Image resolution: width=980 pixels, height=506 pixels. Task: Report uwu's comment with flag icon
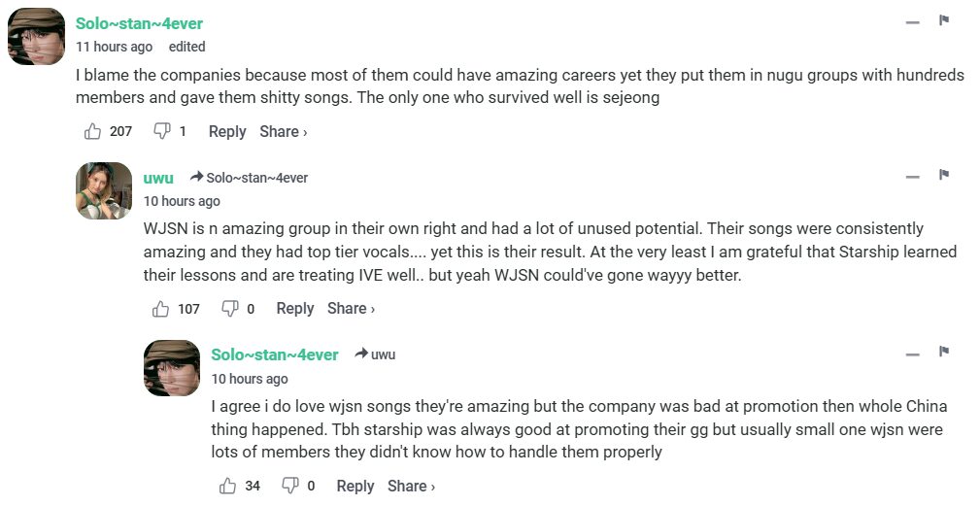tap(943, 175)
